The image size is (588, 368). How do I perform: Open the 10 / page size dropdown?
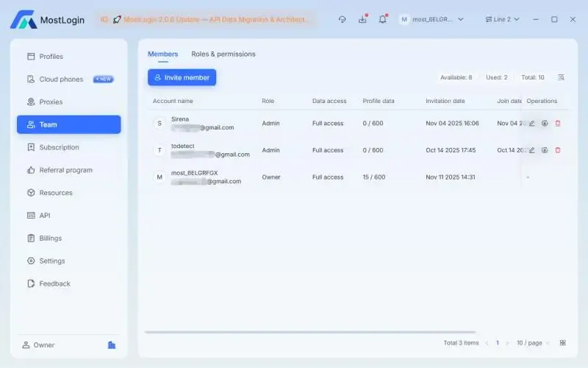(x=532, y=343)
